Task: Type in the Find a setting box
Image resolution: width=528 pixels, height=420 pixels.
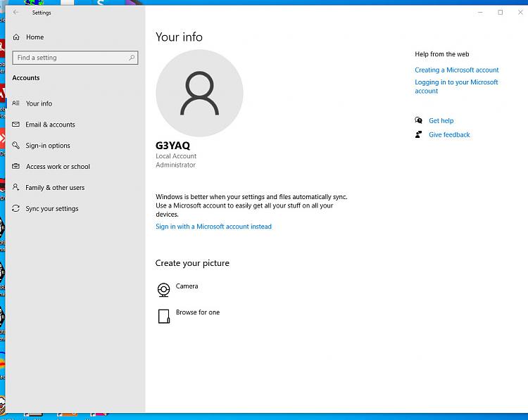Action: pos(70,58)
